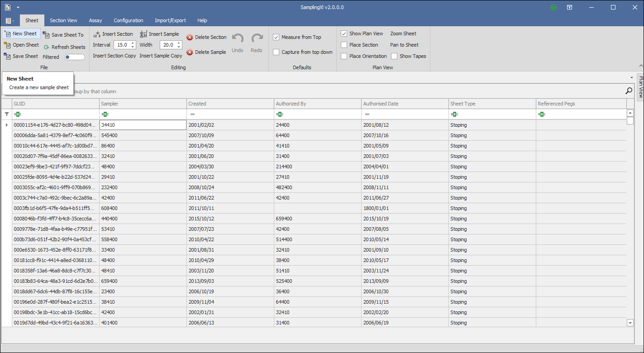Screen dimensions: 644x353
Task: Increase the Interval value with up arrow
Action: click(133, 43)
